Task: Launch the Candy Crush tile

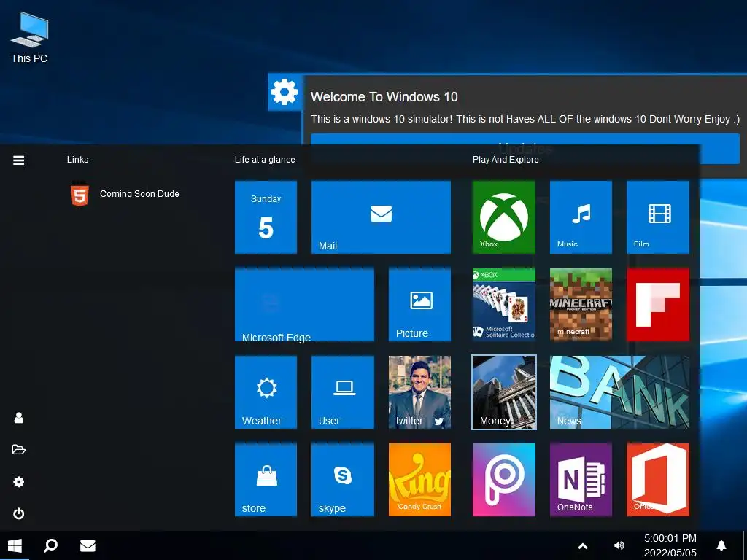Action: 419,480
